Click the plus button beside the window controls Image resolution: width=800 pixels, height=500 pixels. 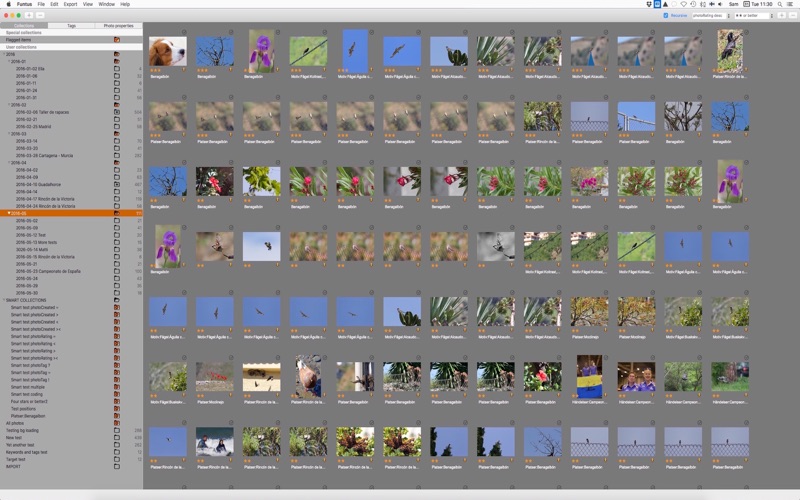[x=29, y=15]
